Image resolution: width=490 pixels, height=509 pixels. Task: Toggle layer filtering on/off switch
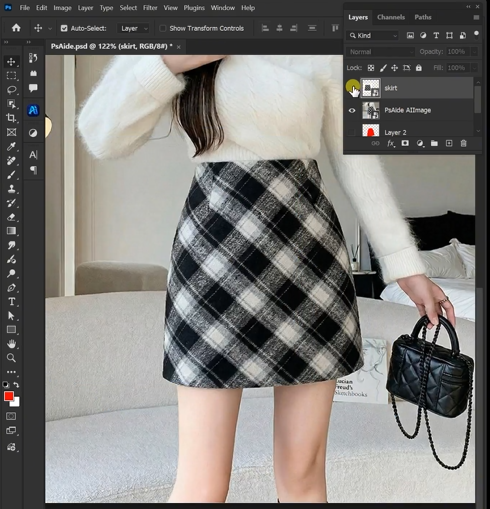(x=476, y=34)
